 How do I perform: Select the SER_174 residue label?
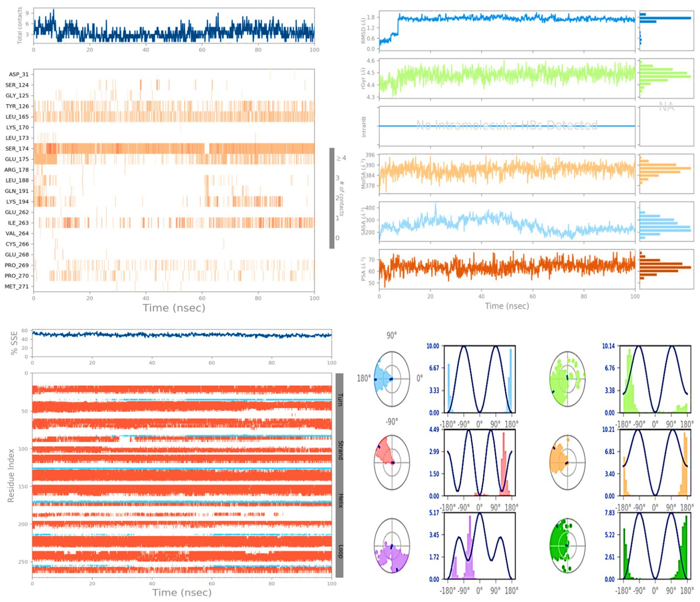tap(17, 149)
